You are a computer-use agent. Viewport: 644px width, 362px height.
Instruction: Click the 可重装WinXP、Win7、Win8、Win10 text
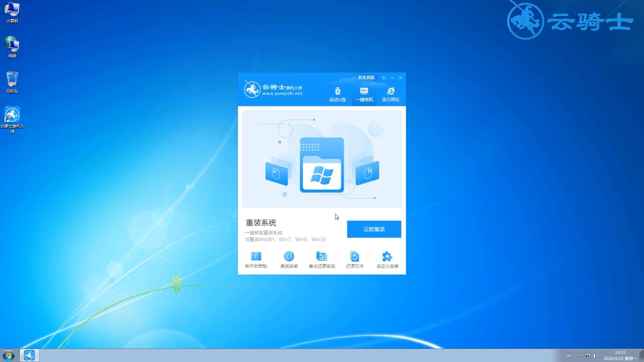tap(285, 240)
